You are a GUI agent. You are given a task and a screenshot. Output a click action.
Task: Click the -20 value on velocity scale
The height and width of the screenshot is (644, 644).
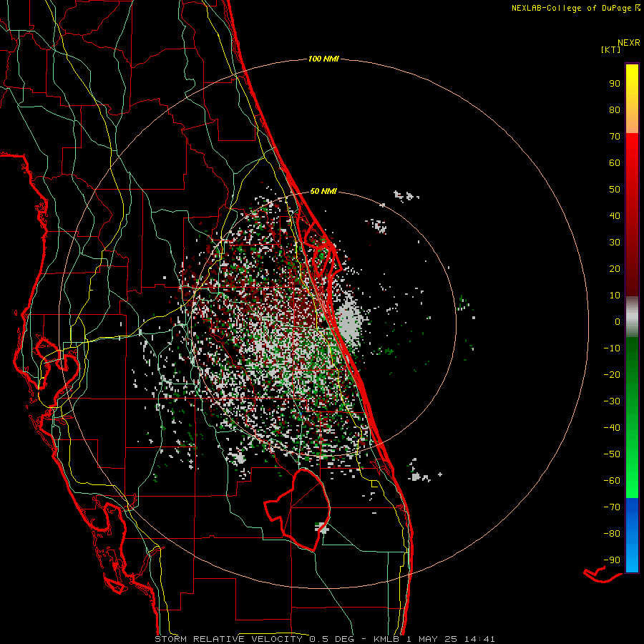click(612, 374)
